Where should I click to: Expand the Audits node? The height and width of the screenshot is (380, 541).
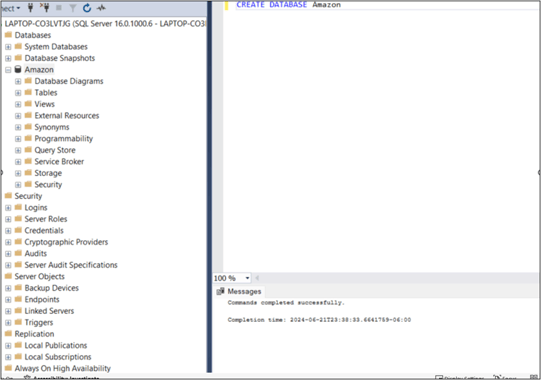(8, 254)
